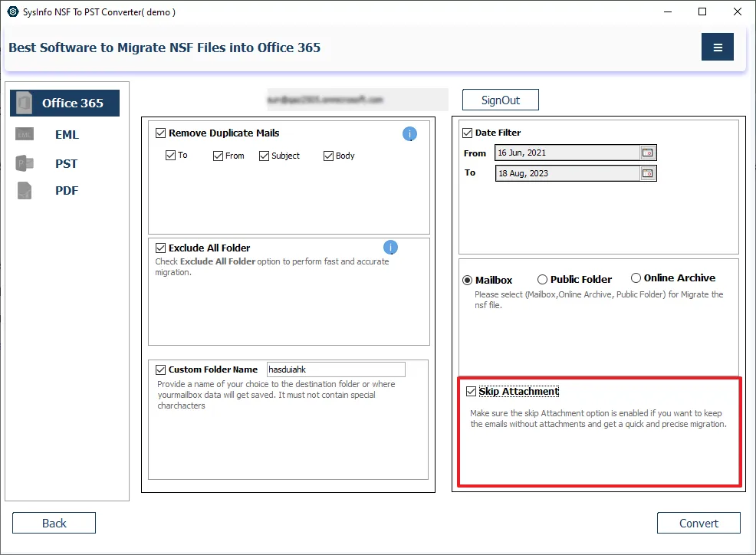This screenshot has width=756, height=555.
Task: Open calendar picker for To date
Action: pyautogui.click(x=648, y=173)
